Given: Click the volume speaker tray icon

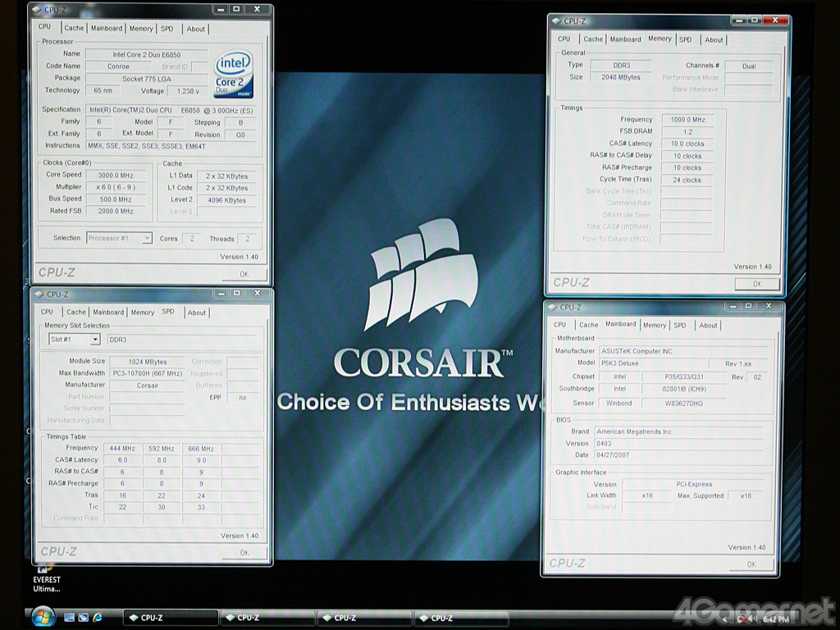Looking at the screenshot, I should click(753, 618).
